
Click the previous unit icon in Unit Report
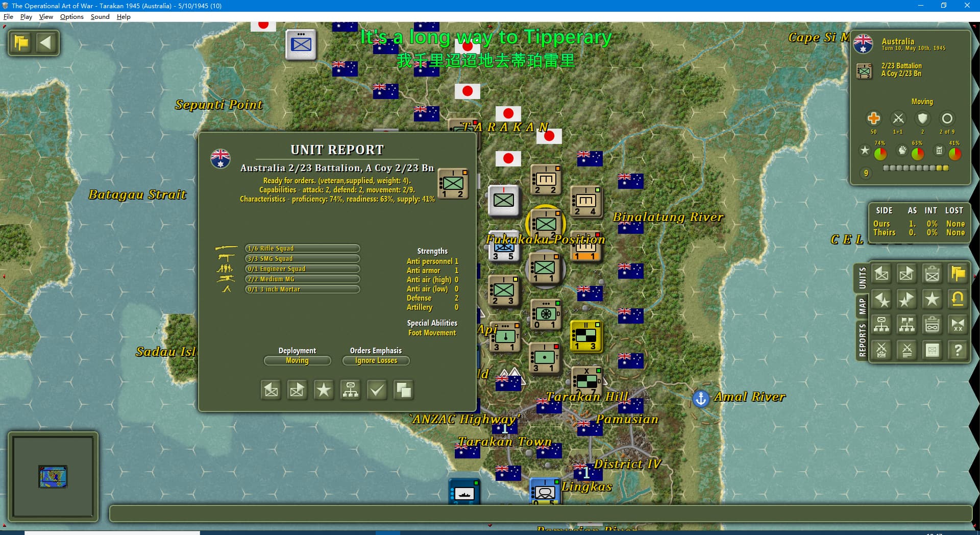pyautogui.click(x=271, y=391)
